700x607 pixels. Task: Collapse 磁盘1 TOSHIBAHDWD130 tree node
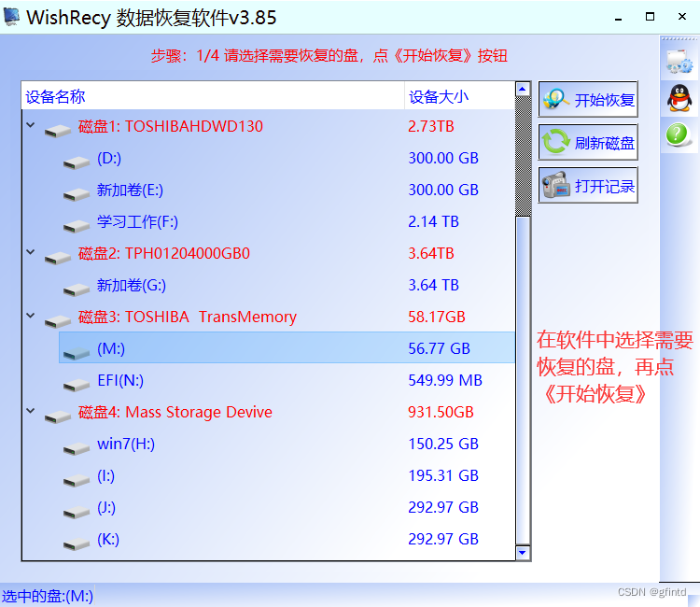(31, 125)
